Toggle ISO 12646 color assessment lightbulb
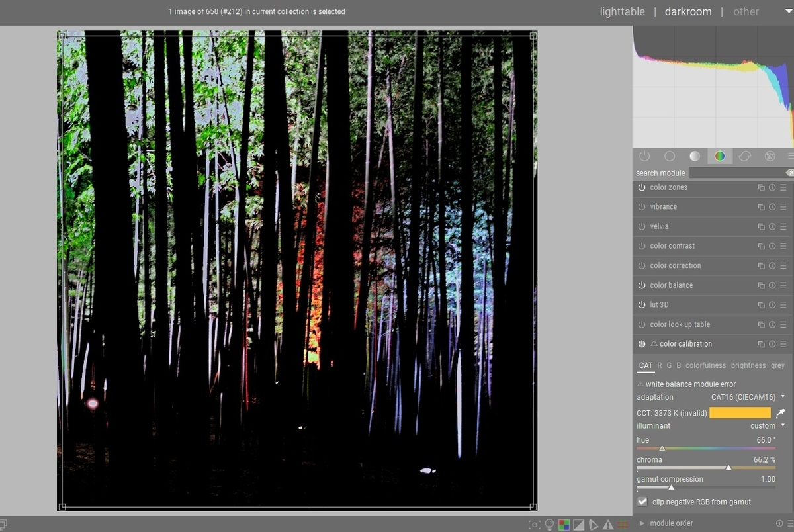 [x=549, y=525]
